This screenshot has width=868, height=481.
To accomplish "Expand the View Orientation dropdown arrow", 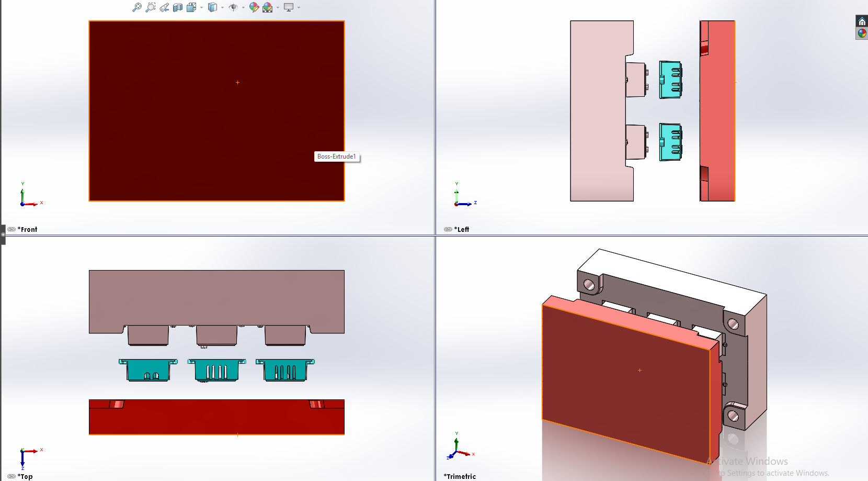I will 201,8.
